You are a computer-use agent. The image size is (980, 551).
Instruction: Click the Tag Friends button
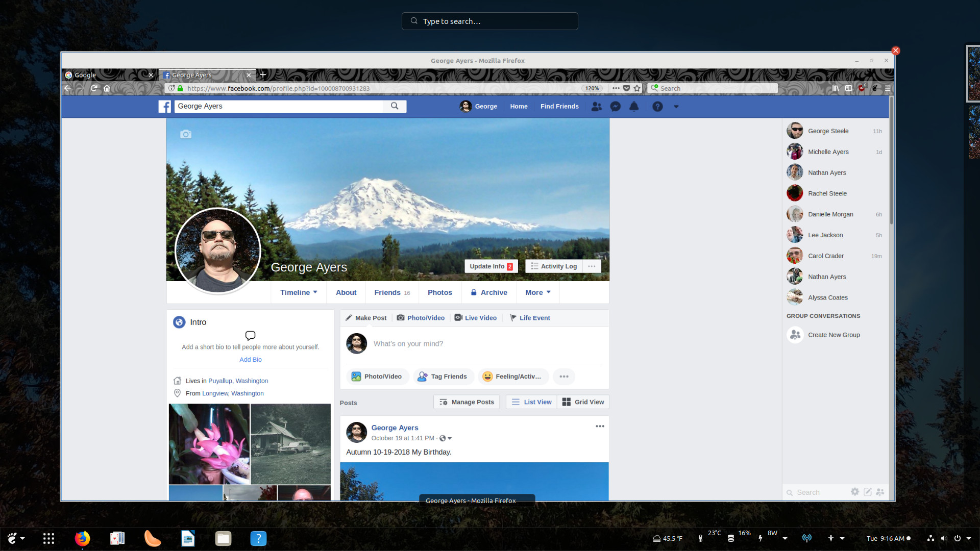point(443,377)
